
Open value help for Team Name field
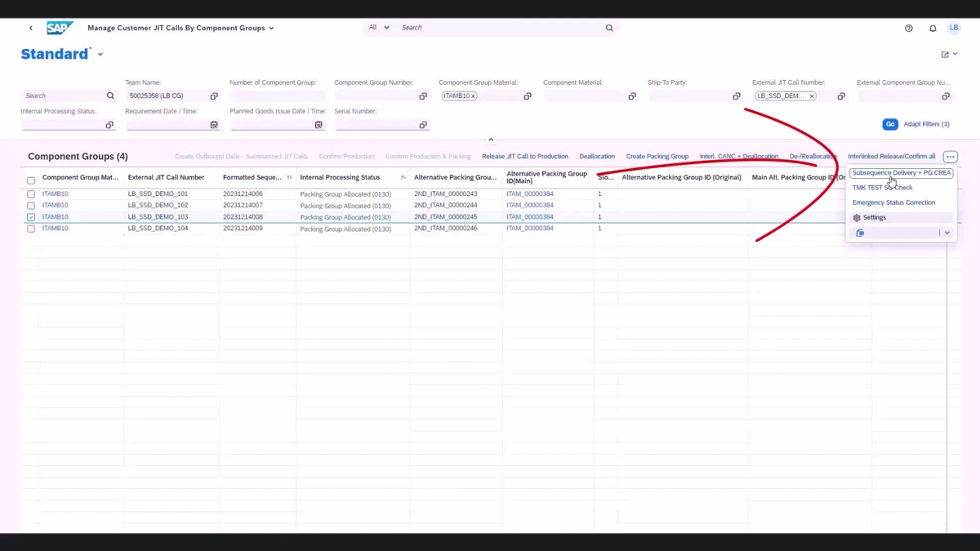point(214,96)
